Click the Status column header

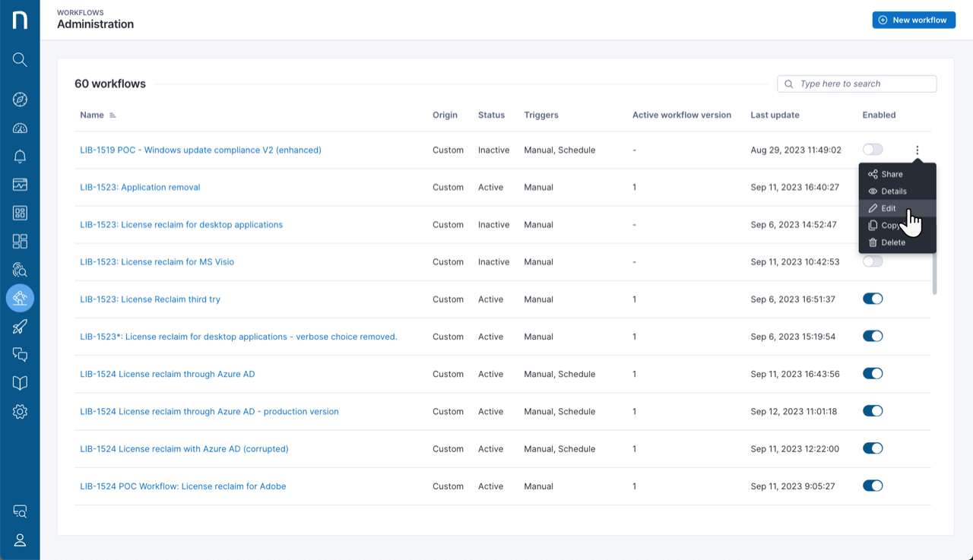click(491, 115)
